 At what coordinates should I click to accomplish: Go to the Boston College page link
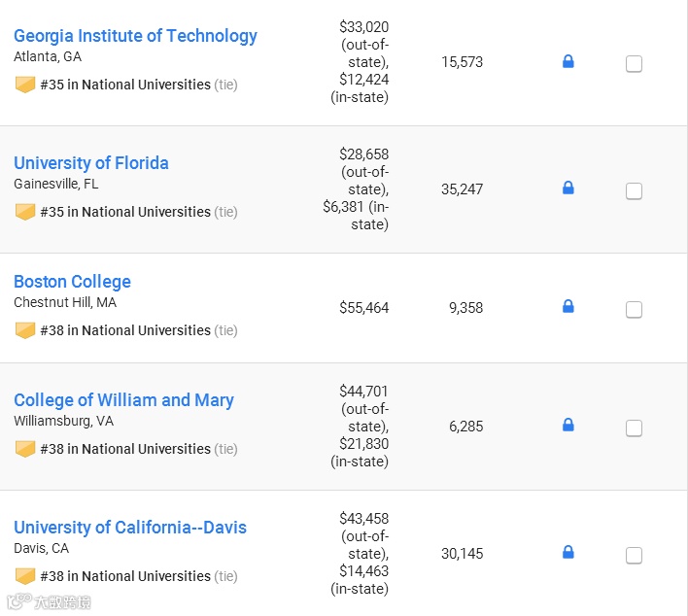[x=72, y=282]
